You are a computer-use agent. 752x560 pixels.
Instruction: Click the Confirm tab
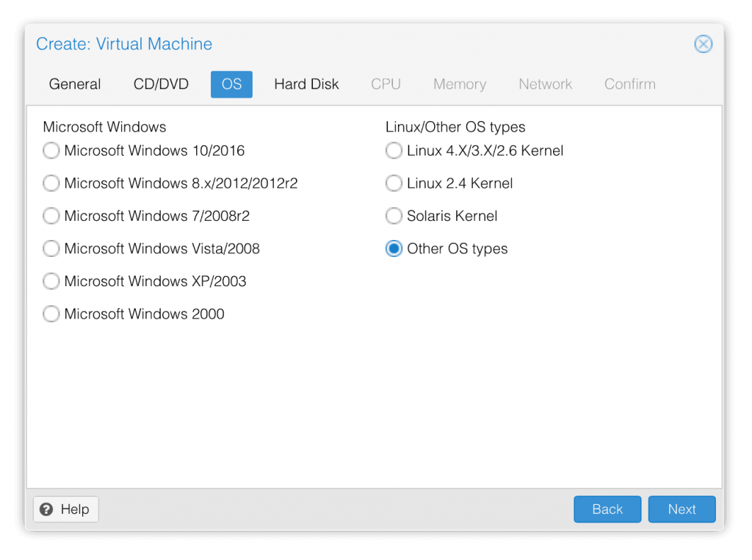coord(629,84)
